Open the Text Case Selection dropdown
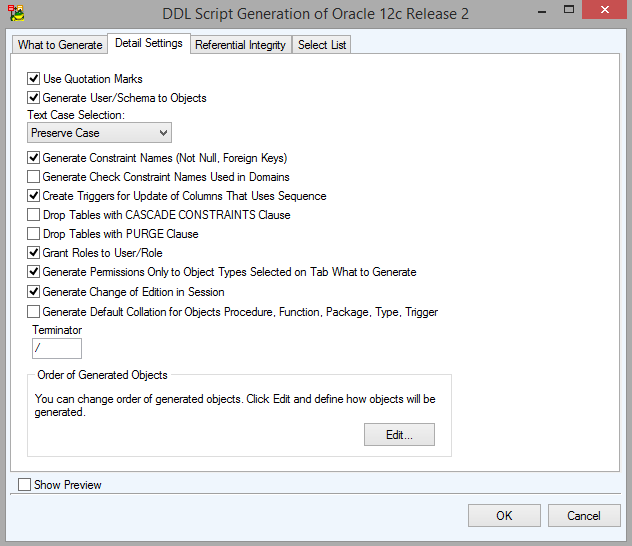Screen dimensions: 632x546 pyautogui.click(x=99, y=132)
